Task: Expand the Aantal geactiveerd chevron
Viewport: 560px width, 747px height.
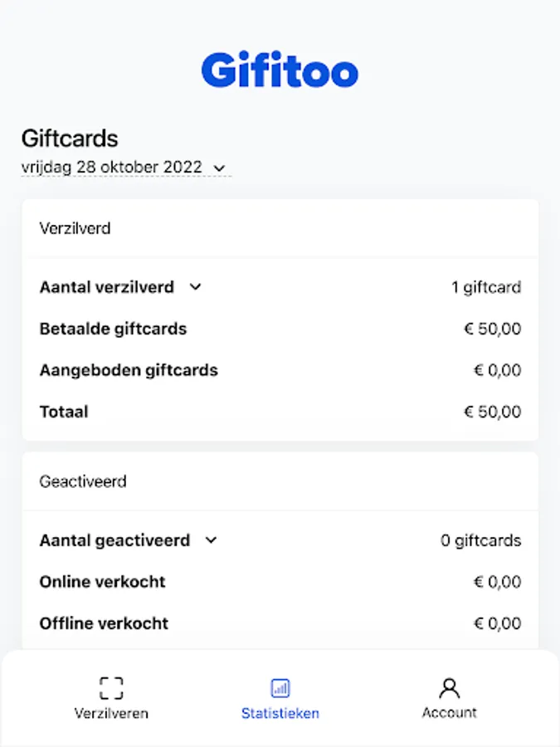Action: tap(211, 540)
